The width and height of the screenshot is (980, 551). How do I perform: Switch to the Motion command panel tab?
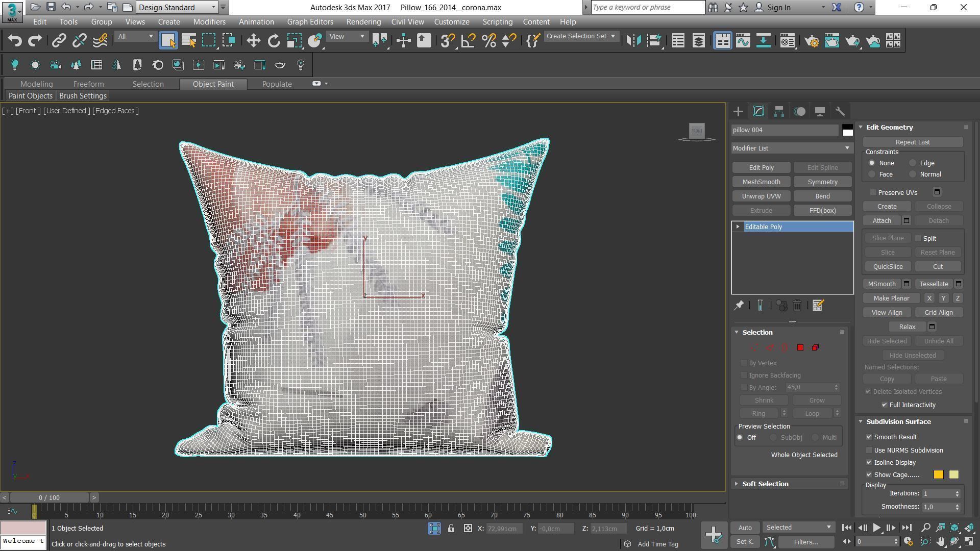click(x=799, y=111)
